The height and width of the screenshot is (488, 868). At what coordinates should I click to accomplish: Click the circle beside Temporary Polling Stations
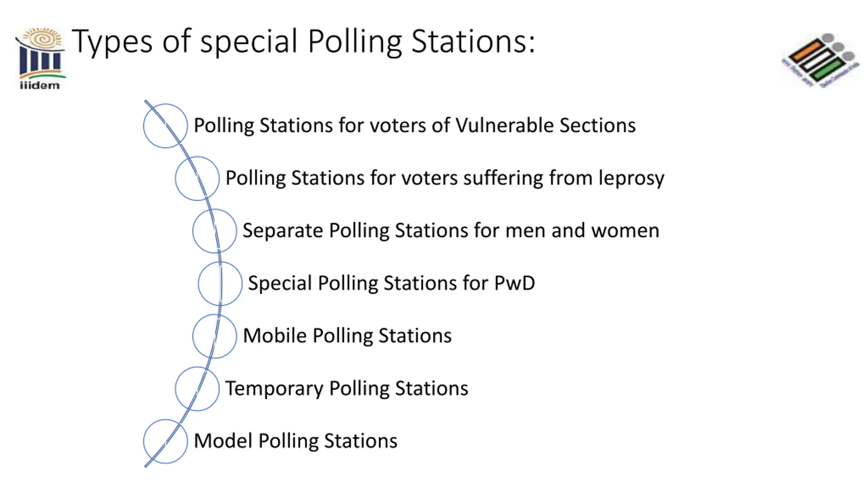click(x=197, y=388)
